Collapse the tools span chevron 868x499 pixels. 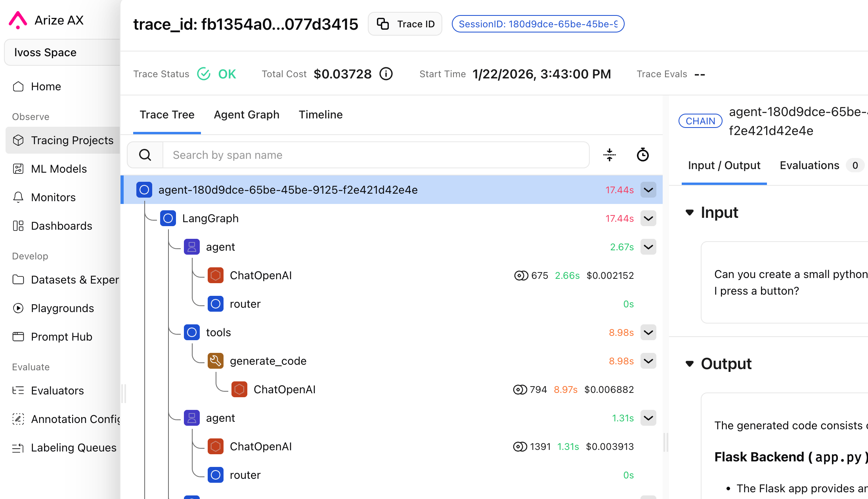[648, 332]
